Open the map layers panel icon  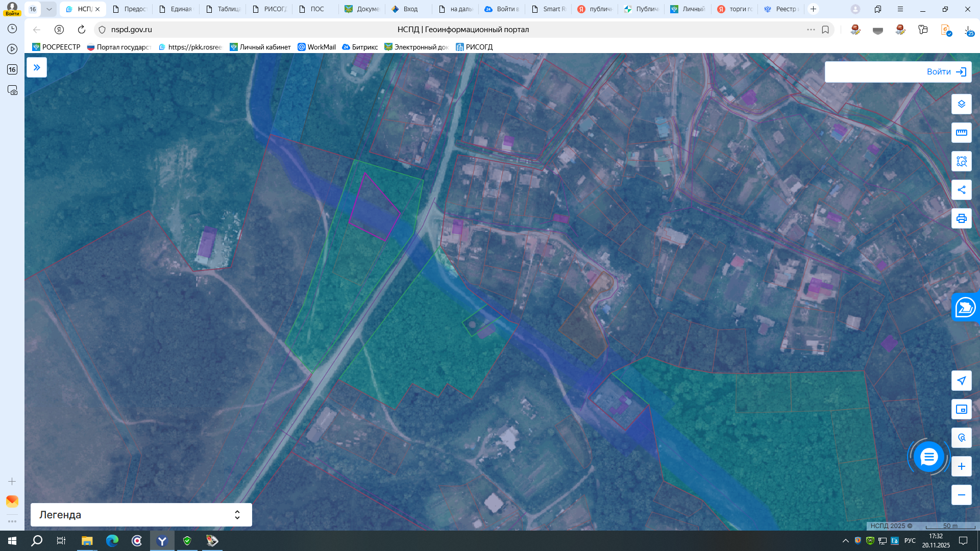click(961, 104)
